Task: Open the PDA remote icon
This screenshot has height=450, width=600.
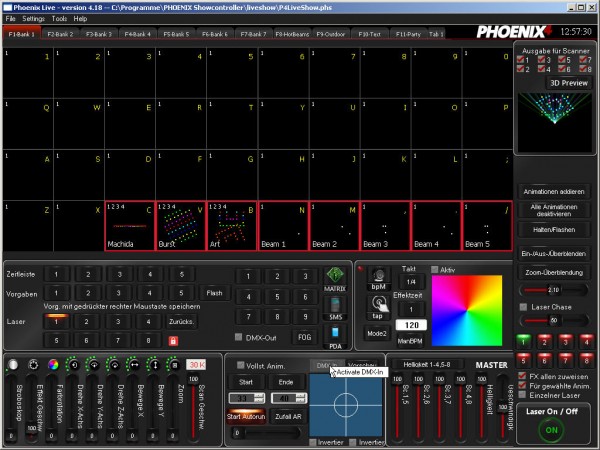Action: (x=335, y=335)
